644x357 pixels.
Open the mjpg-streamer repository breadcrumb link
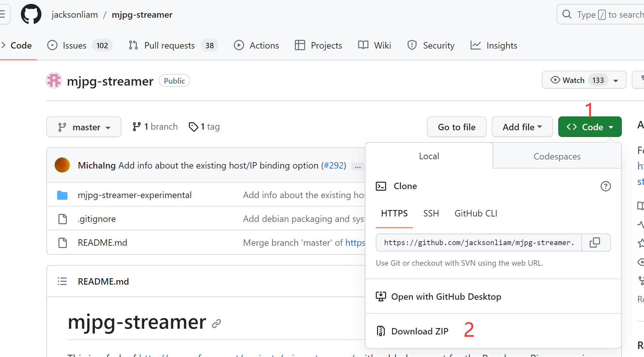142,15
